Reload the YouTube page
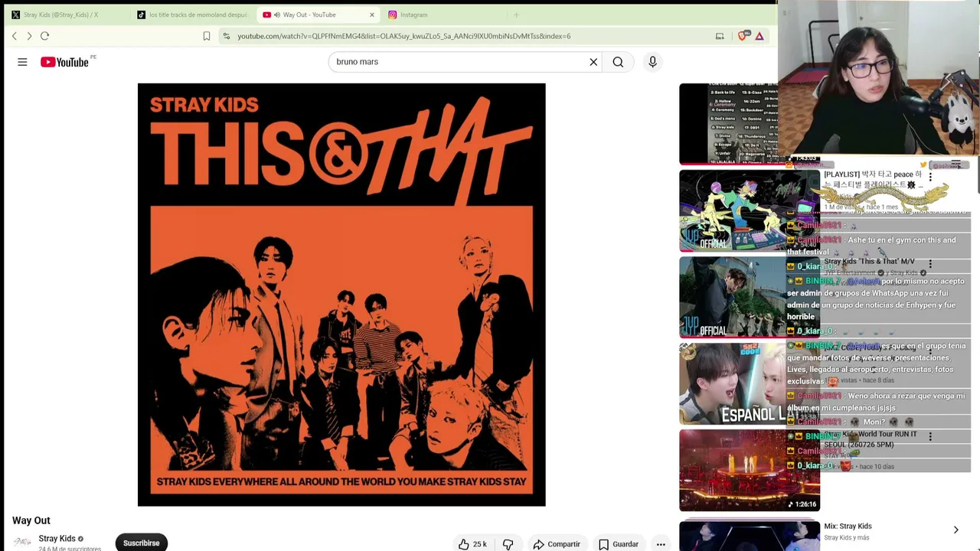This screenshot has height=551, width=980. coord(44,36)
